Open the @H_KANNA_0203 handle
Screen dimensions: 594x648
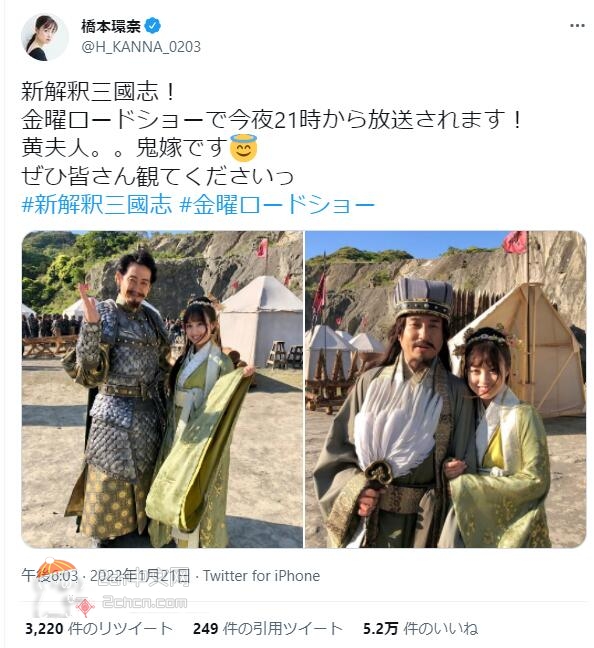(141, 47)
